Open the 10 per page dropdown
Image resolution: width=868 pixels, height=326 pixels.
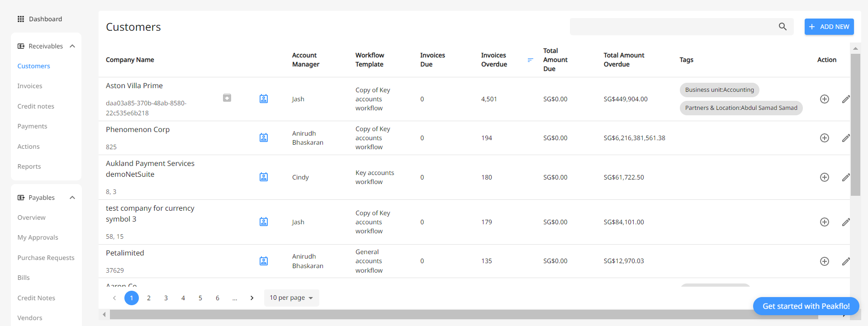291,298
